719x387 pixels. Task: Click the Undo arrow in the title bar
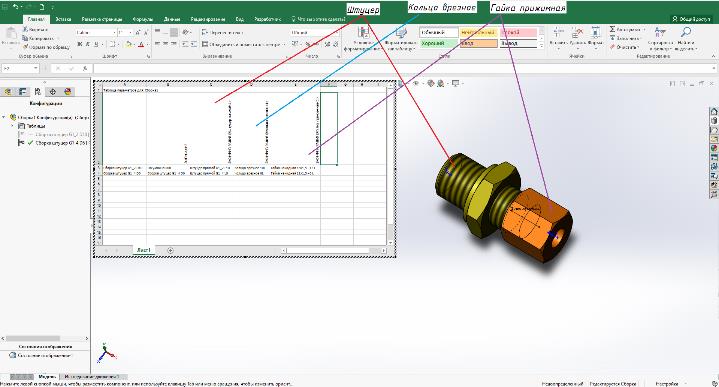pos(16,7)
